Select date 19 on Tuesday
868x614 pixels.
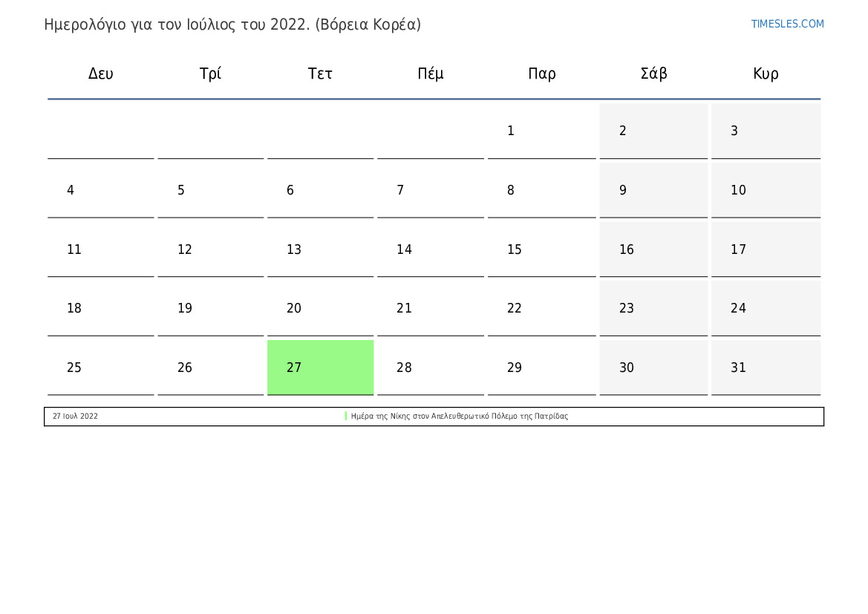point(211,308)
